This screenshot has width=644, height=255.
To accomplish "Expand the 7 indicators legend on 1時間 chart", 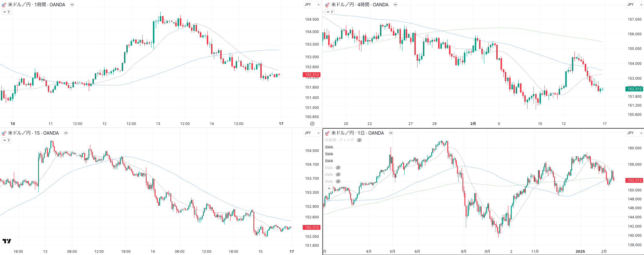I will pyautogui.click(x=6, y=12).
